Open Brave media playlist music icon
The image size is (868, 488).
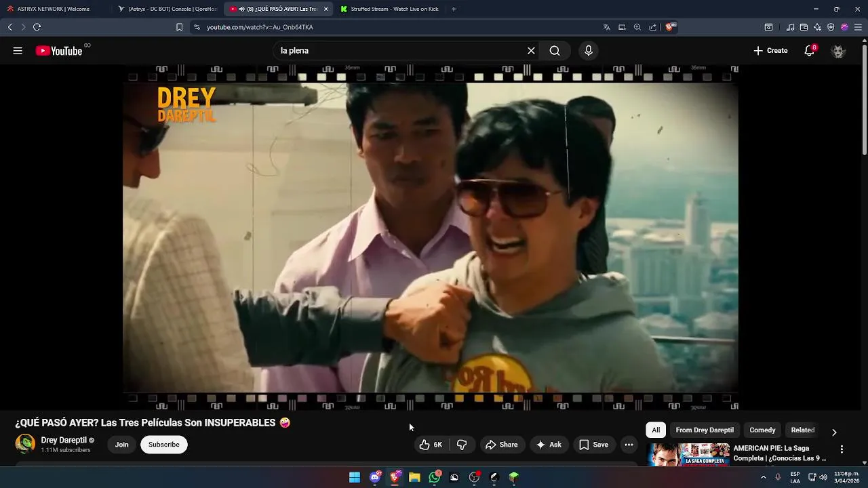[x=790, y=27]
